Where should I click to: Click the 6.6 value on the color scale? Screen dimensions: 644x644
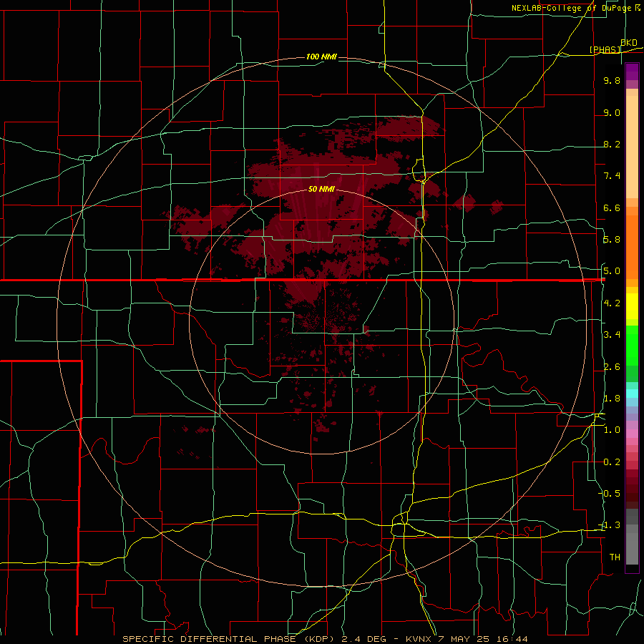(612, 208)
